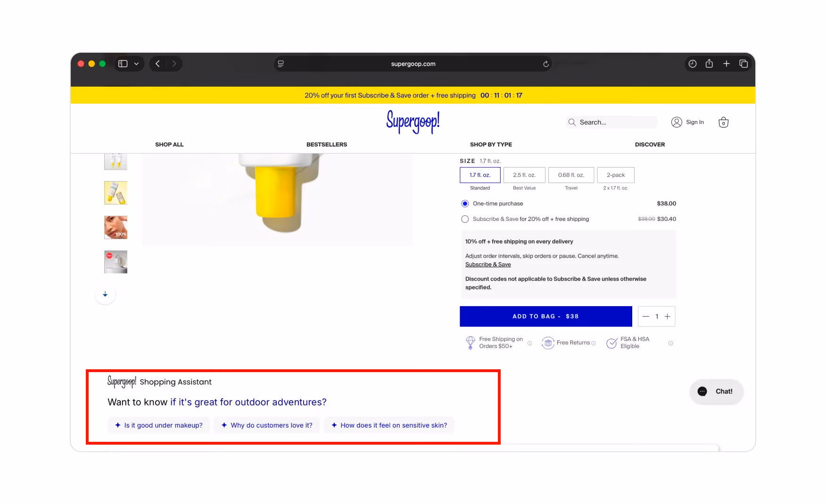
Task: Open a new tab with the plus icon
Action: point(727,64)
